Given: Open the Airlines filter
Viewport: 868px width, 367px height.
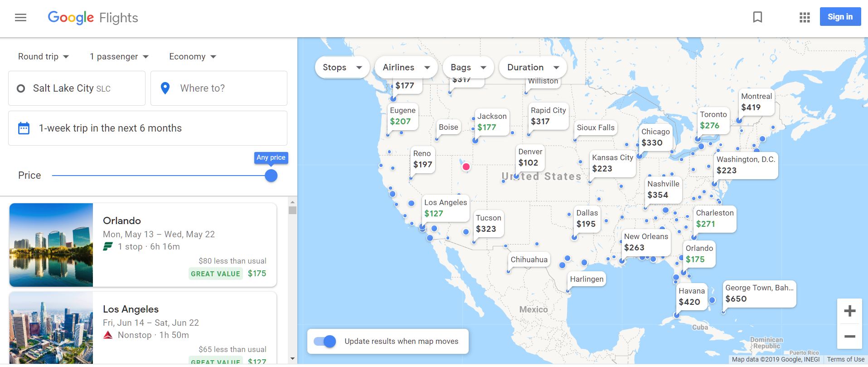Looking at the screenshot, I should [x=406, y=68].
